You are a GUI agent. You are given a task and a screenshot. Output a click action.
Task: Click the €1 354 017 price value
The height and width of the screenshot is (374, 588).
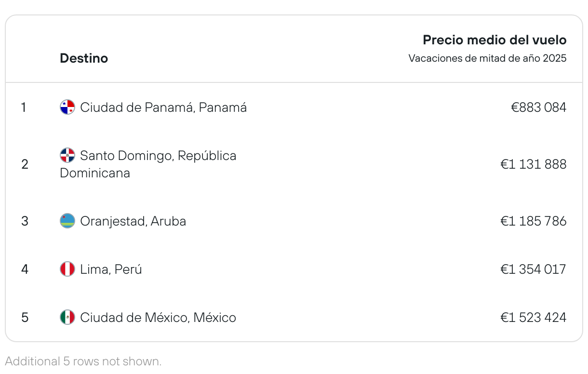(x=533, y=269)
